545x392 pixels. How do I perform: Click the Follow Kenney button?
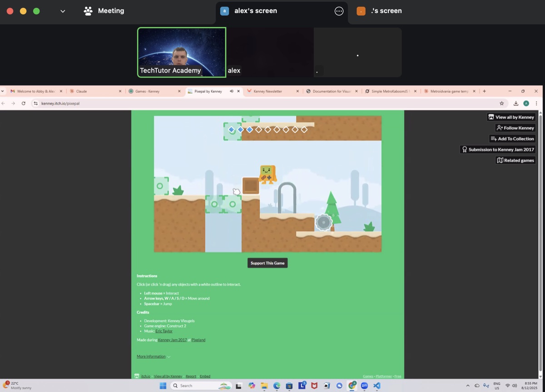515,128
